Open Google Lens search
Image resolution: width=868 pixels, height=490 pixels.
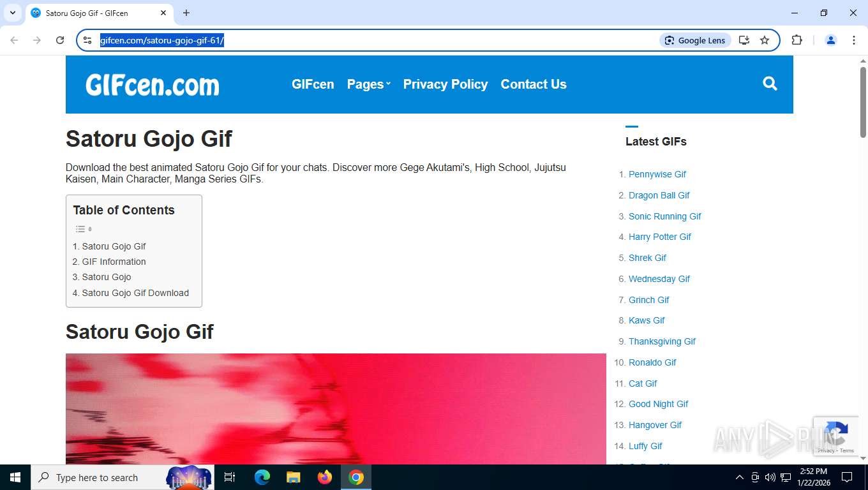(x=695, y=40)
